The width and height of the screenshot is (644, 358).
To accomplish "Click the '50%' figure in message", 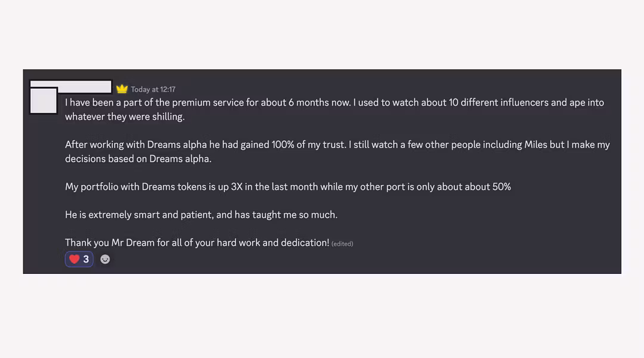I will 501,187.
